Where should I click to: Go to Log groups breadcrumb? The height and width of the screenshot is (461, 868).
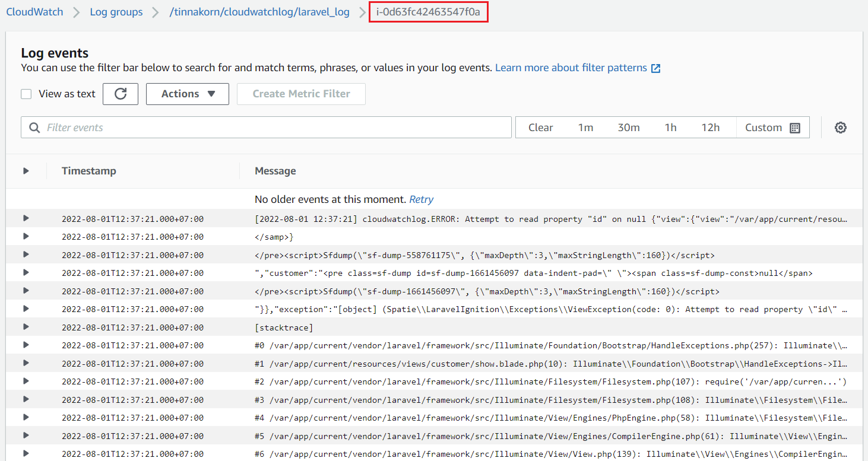[116, 12]
